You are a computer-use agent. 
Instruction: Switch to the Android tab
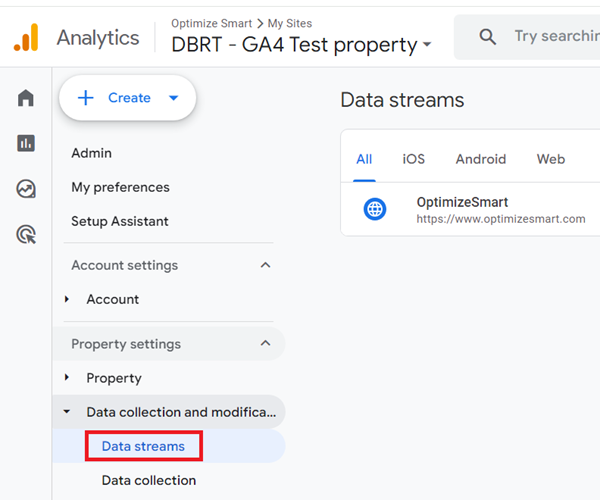481,159
